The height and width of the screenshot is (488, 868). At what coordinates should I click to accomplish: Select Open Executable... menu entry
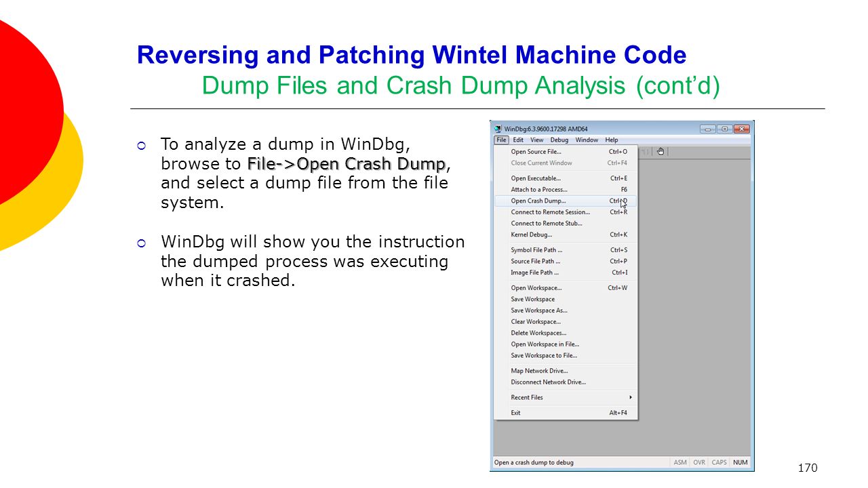pos(566,178)
